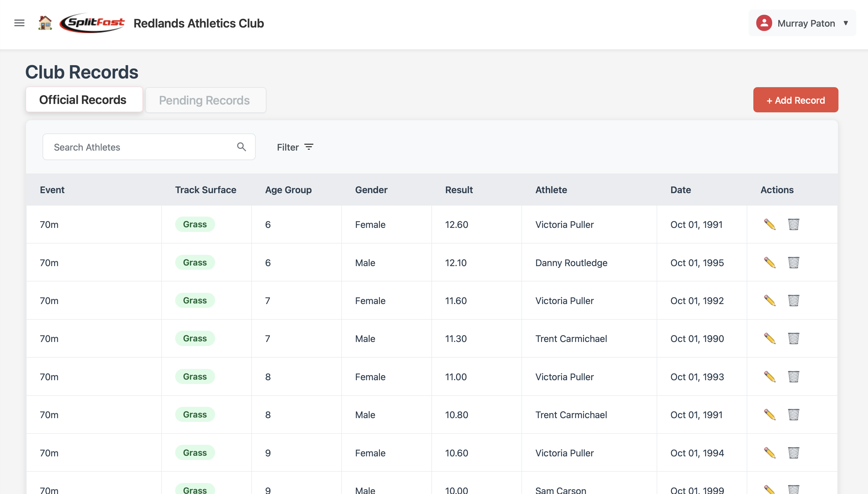Open the hamburger navigation menu
868x494 pixels.
(19, 23)
